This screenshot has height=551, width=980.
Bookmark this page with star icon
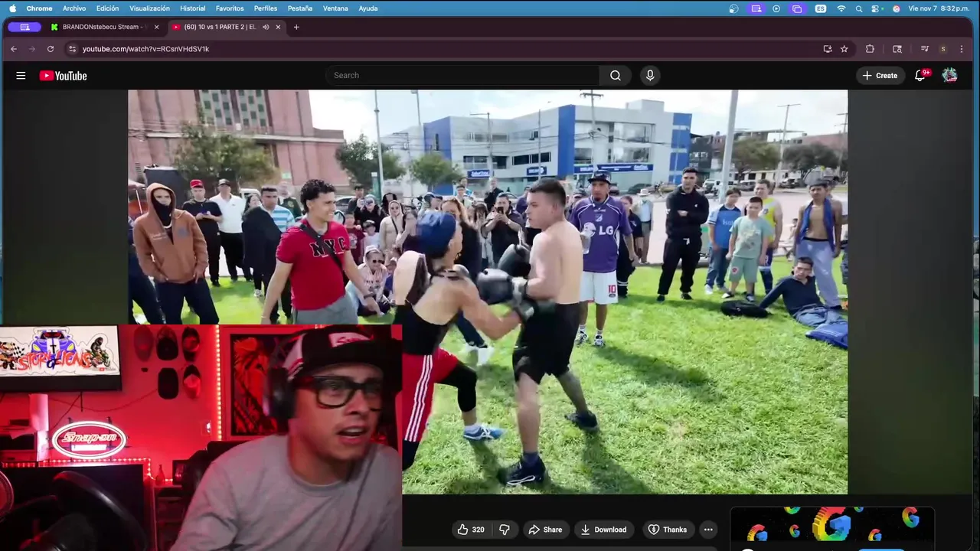[x=844, y=49]
